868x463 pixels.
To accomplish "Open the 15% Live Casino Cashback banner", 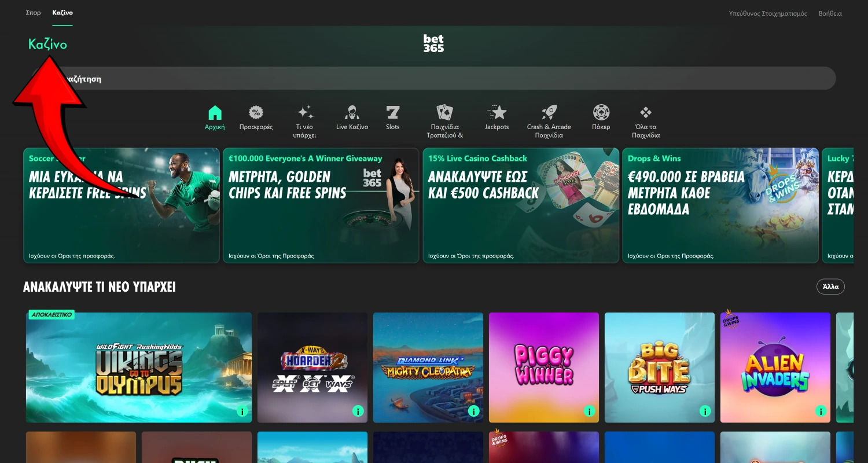I will pyautogui.click(x=521, y=205).
